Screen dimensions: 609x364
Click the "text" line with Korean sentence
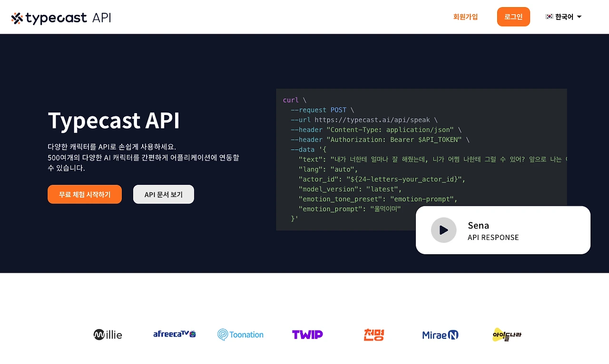pyautogui.click(x=432, y=160)
